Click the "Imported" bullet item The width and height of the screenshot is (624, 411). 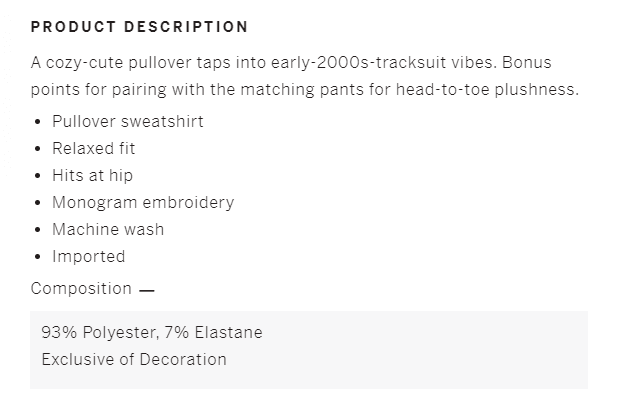click(89, 257)
